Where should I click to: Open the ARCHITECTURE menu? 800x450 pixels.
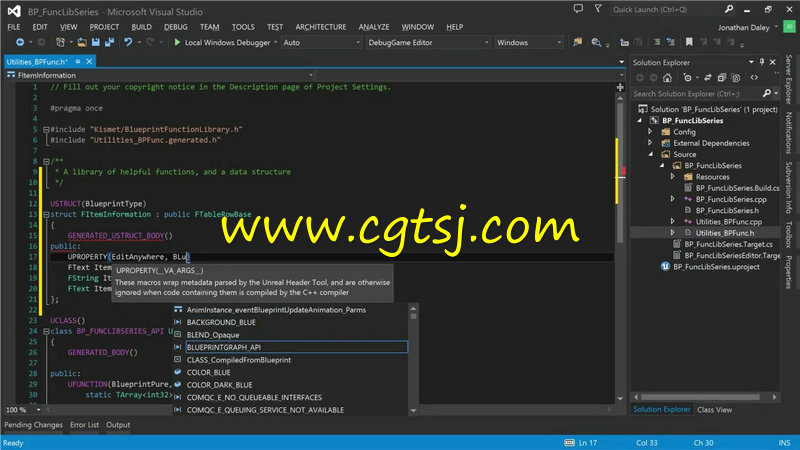[321, 26]
